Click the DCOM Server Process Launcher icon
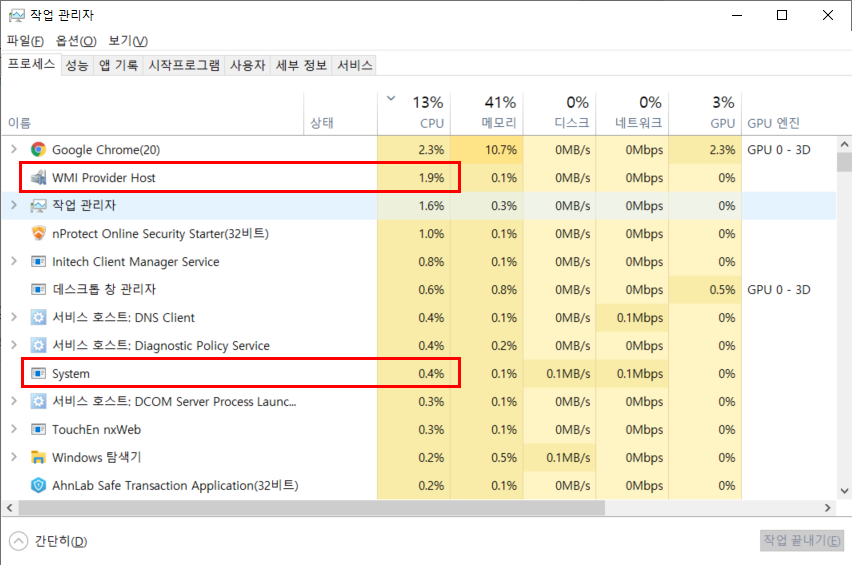Screen dimensions: 852x565 pyautogui.click(x=38, y=401)
